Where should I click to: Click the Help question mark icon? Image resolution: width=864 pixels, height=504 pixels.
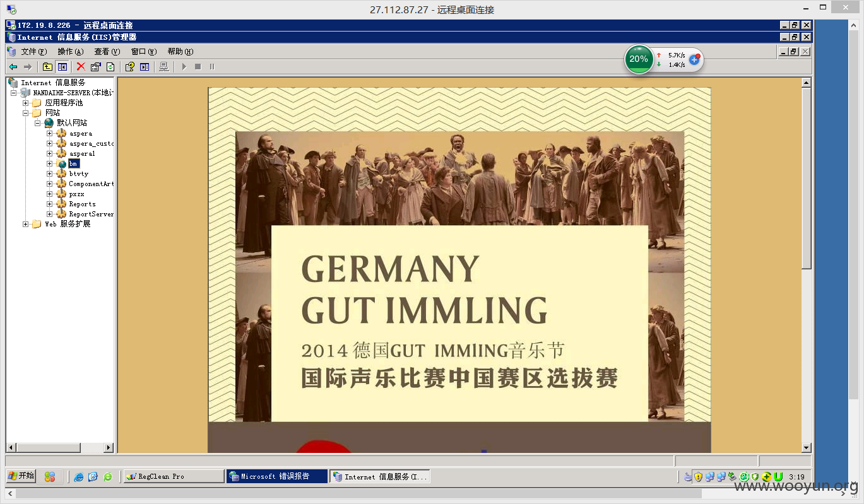coord(130,67)
